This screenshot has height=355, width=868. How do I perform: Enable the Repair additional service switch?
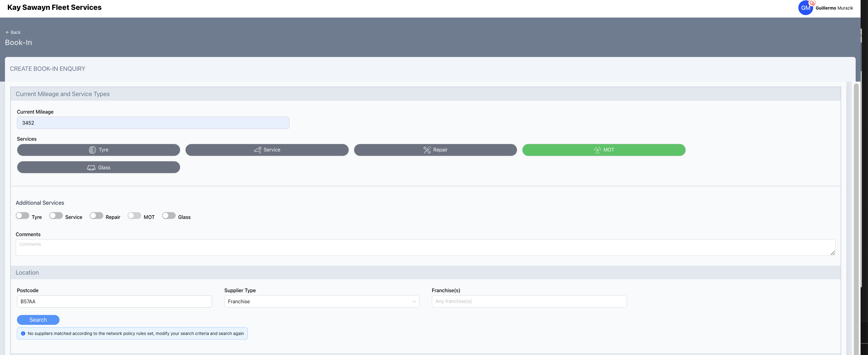tap(96, 215)
